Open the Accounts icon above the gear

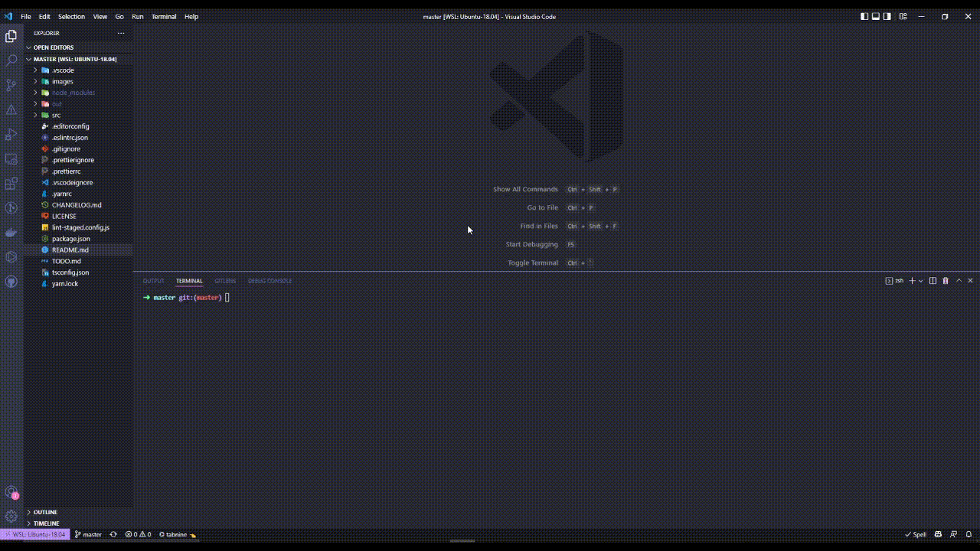coord(11,492)
